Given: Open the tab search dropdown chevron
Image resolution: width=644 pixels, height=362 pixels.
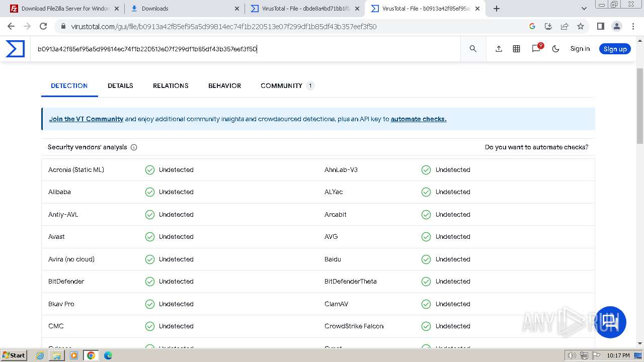Looking at the screenshot, I should tap(584, 9).
